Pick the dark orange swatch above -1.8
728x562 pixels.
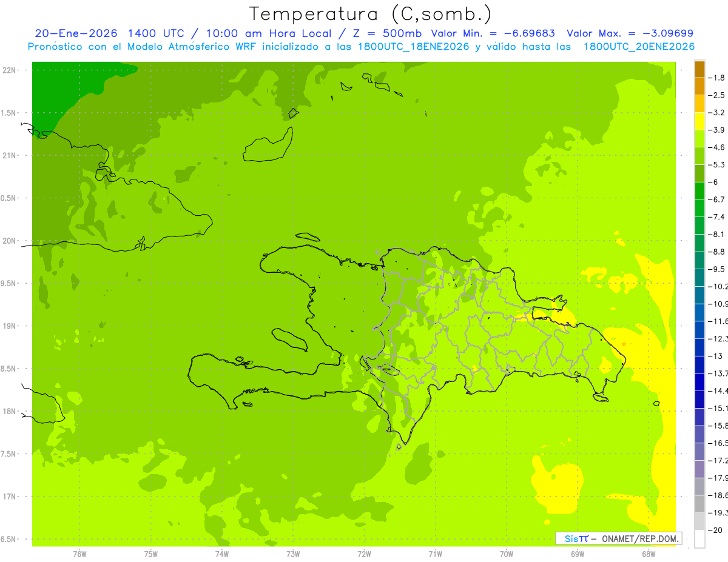coord(699,69)
